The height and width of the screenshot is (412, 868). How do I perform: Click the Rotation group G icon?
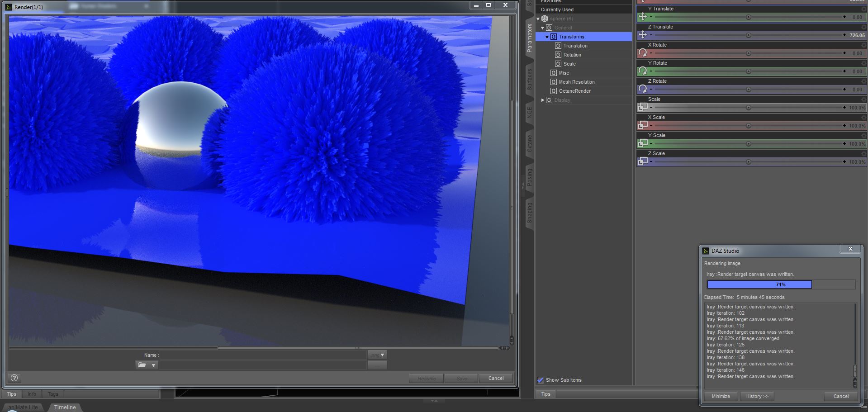(x=558, y=55)
